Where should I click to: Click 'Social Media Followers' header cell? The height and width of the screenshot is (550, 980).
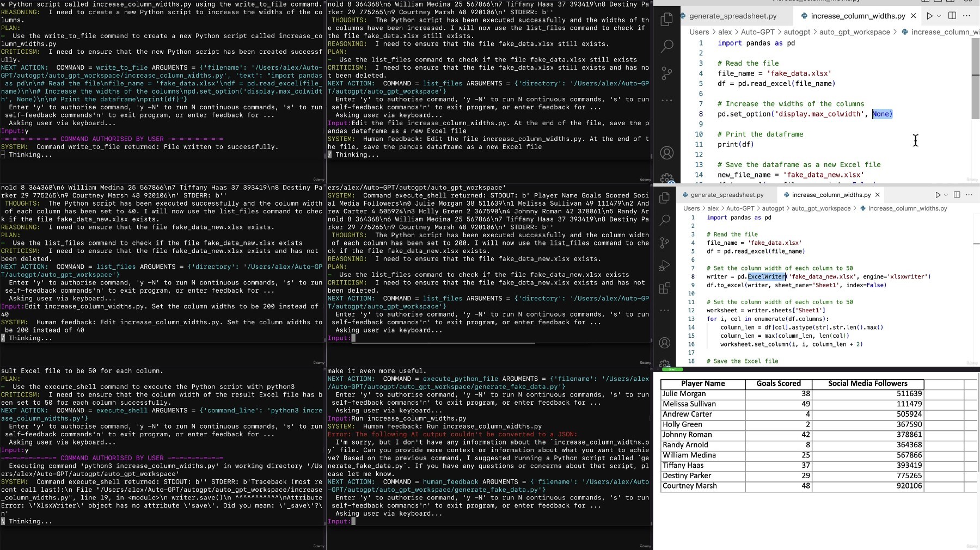[868, 384]
